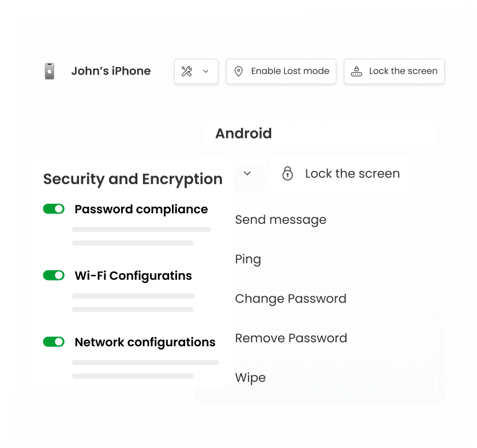Click the top Lock the screen button
Viewport: 477px width, 448px height.
click(x=395, y=72)
